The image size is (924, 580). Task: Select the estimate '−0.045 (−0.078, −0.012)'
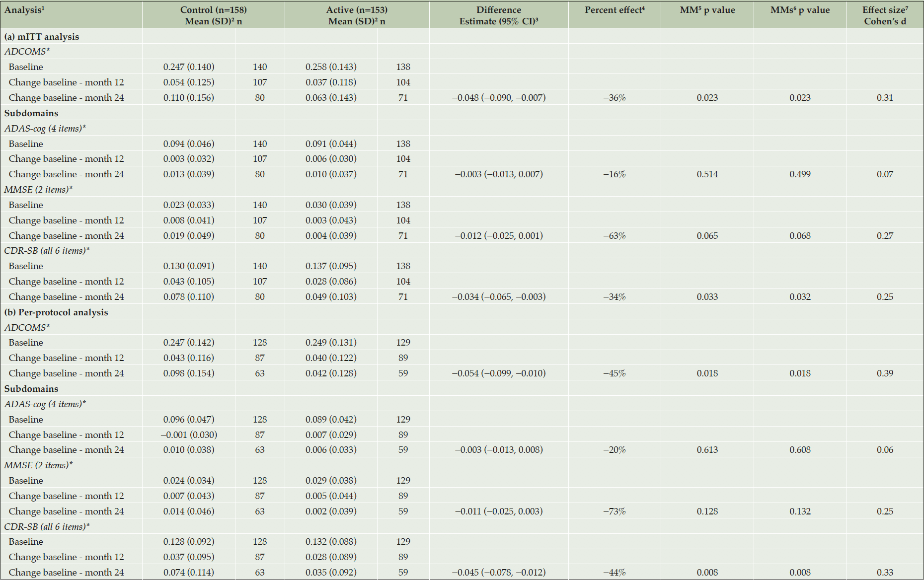coord(499,573)
